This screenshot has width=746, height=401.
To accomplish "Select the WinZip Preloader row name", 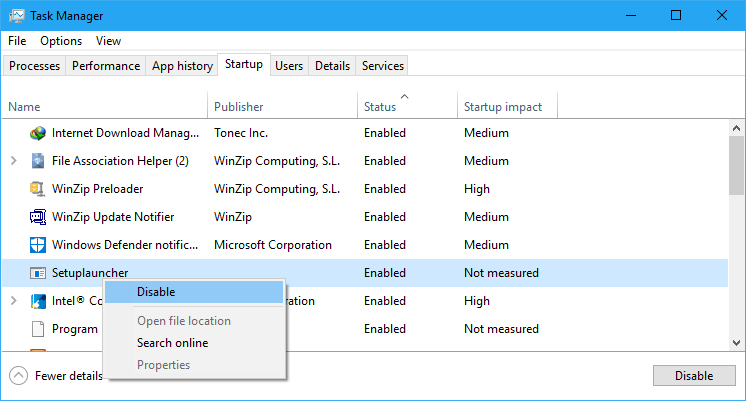I will tap(98, 189).
